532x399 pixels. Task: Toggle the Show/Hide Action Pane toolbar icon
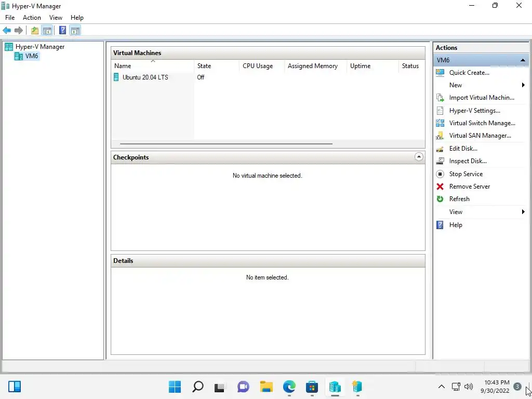[75, 31]
